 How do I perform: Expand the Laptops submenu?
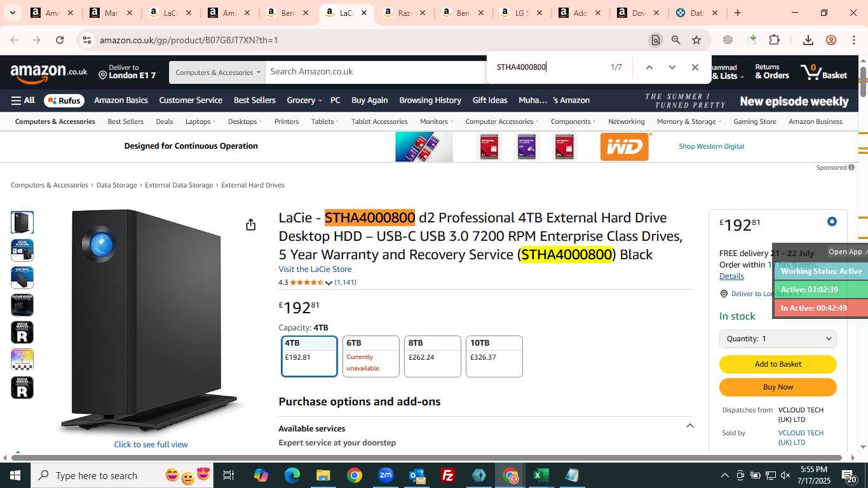(201, 121)
